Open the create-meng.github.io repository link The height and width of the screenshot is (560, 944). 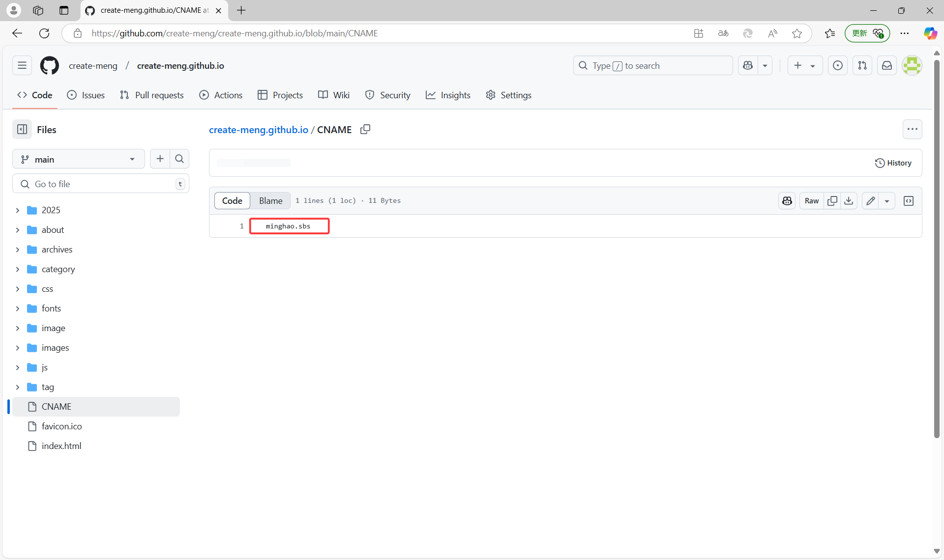point(258,130)
